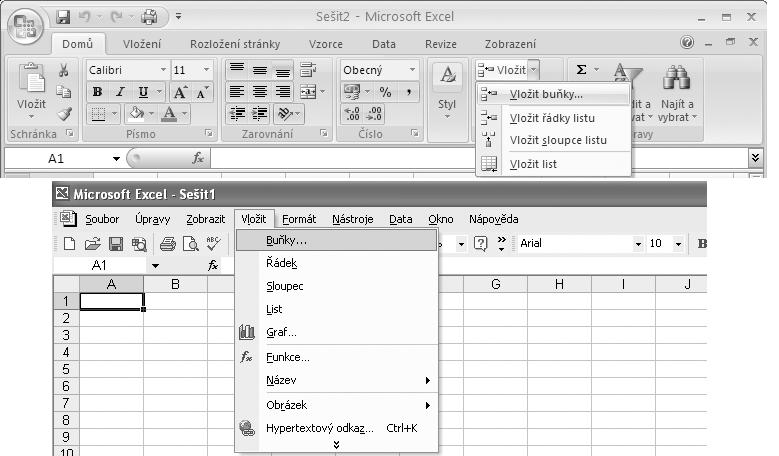This screenshot has height=456, width=779.
Task: Switch to the Vzorce ribbon tab
Action: pyautogui.click(x=326, y=44)
